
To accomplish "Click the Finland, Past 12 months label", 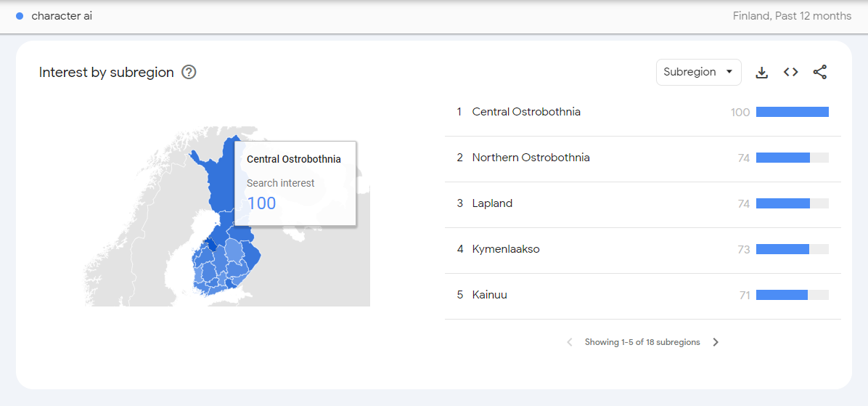I will pos(792,16).
